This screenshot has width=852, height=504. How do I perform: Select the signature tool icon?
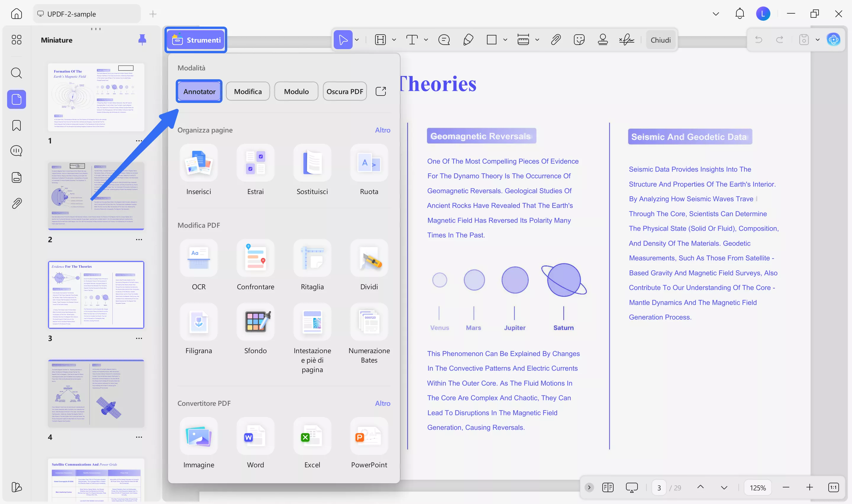[x=627, y=40]
